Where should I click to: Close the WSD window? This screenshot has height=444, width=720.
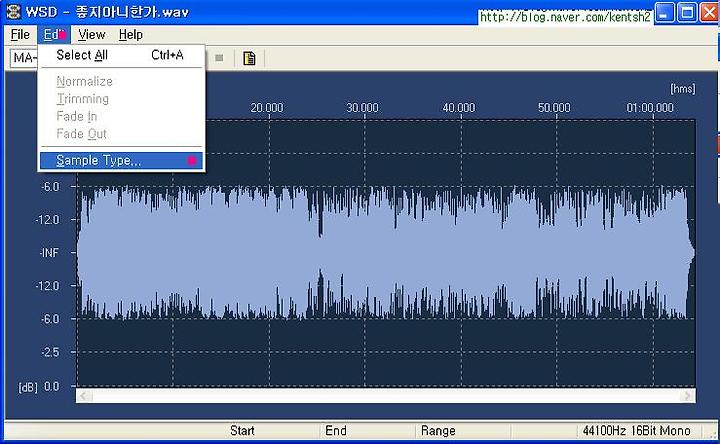pyautogui.click(x=710, y=12)
